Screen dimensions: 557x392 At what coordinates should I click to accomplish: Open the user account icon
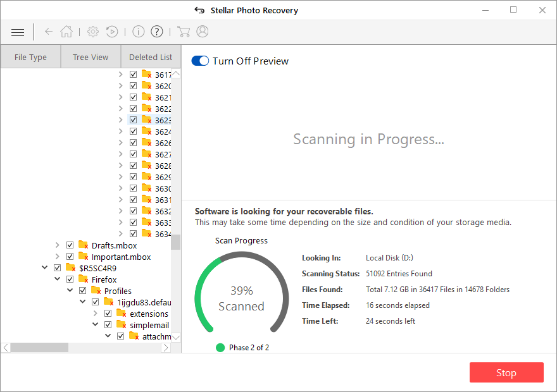(203, 32)
